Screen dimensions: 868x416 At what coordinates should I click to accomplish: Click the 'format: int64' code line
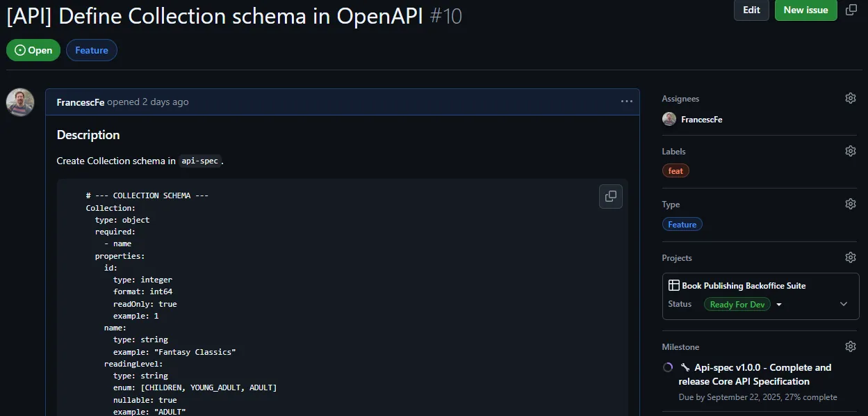coord(142,291)
